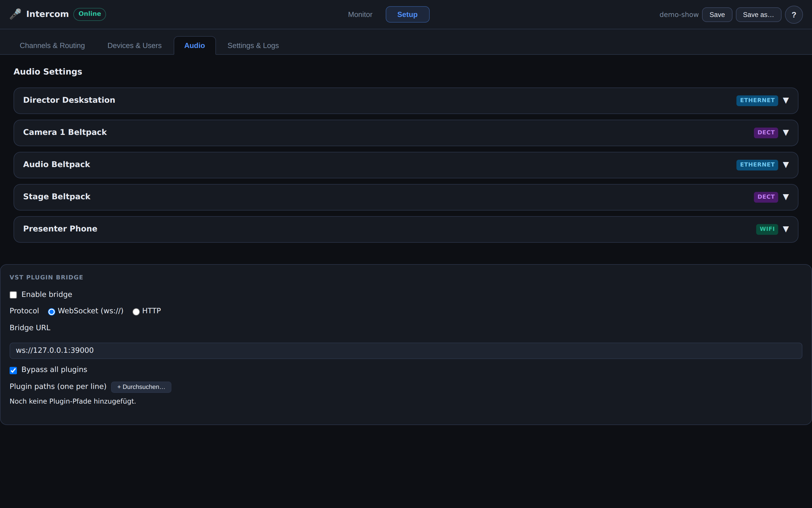Click the Camera 1 Beltpack title
The height and width of the screenshot is (508, 812).
point(65,132)
